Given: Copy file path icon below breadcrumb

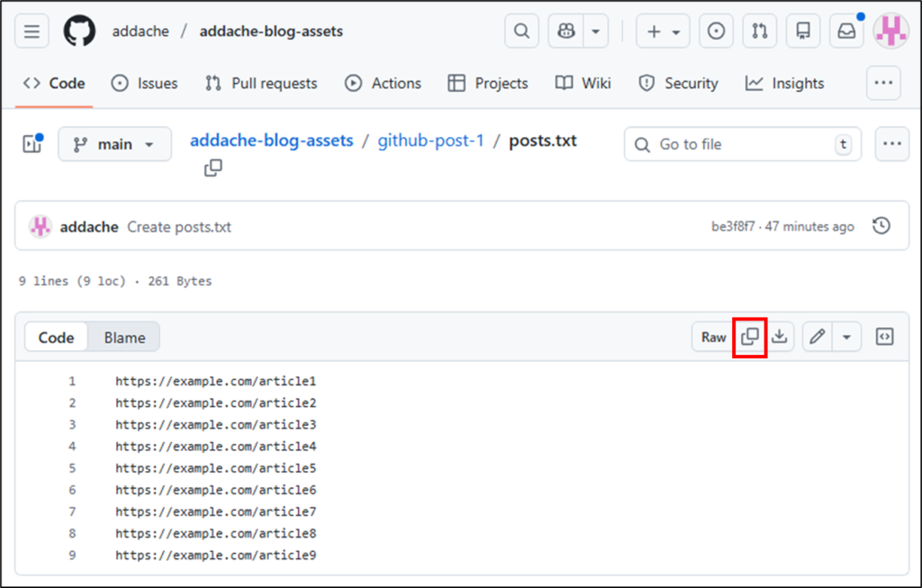Looking at the screenshot, I should pyautogui.click(x=212, y=168).
